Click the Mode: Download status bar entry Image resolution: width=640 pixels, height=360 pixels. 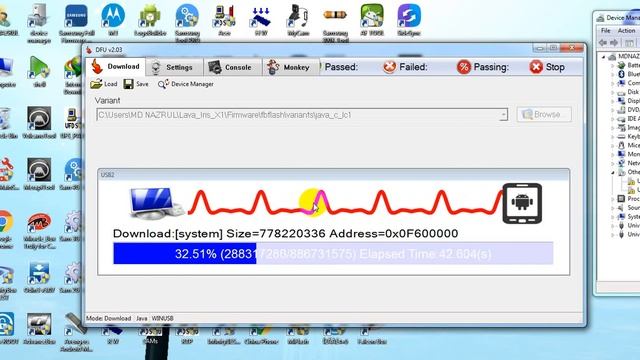tap(109, 318)
